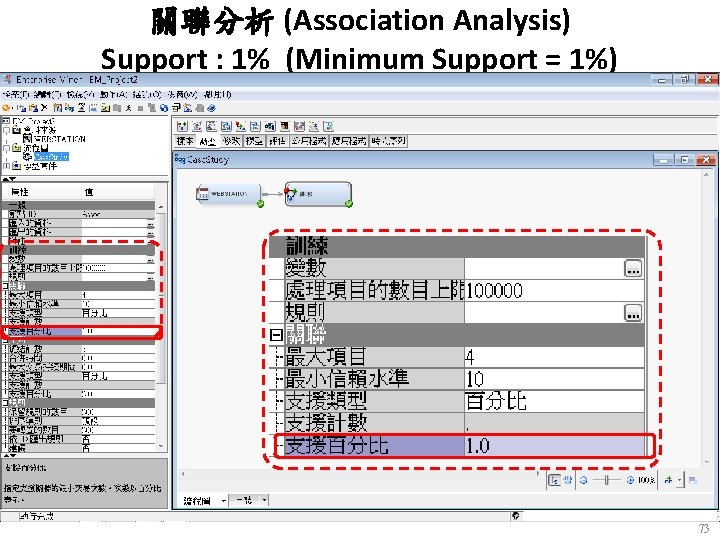Pick the last node icon above the tab row
720x540 pixels.
328,126
